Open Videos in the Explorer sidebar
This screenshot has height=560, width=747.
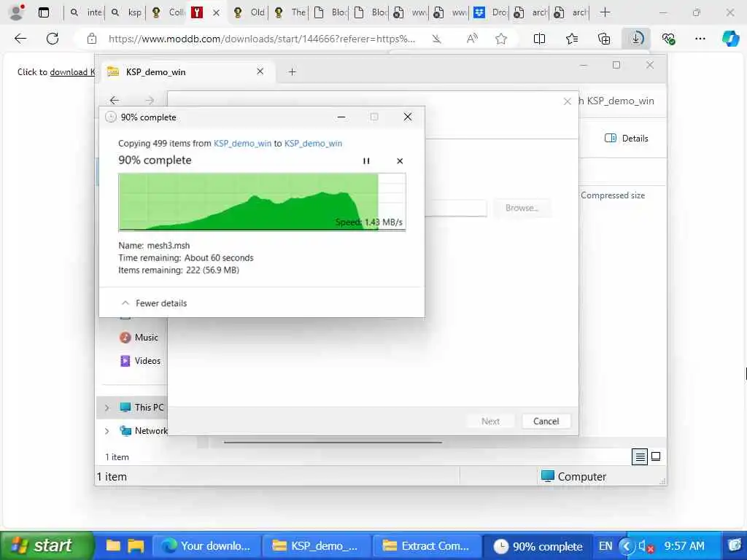pos(140,360)
